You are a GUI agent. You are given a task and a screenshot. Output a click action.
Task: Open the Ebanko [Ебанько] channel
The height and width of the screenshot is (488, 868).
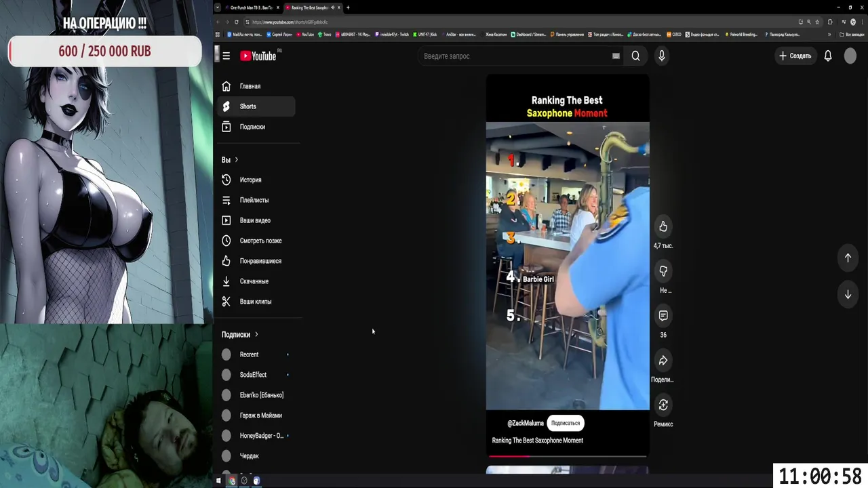click(x=256, y=395)
